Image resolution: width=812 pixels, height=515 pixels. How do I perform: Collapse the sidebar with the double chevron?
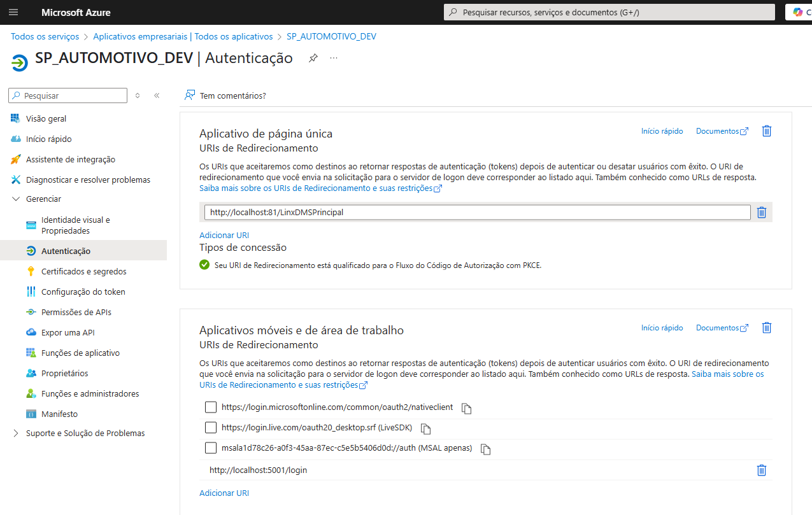click(157, 95)
